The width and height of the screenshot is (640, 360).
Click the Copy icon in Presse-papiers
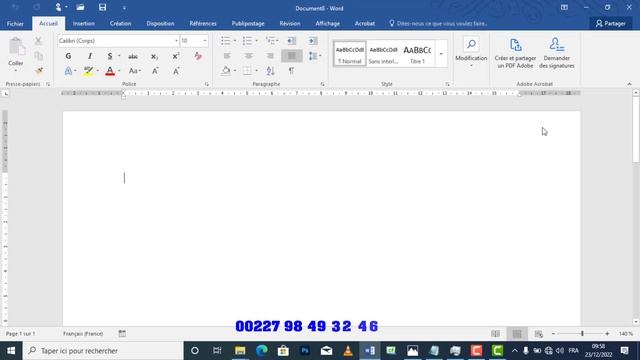pos(38,56)
